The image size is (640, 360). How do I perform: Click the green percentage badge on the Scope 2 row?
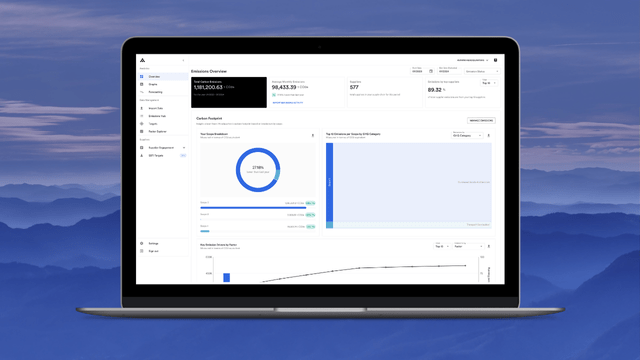[x=311, y=215]
